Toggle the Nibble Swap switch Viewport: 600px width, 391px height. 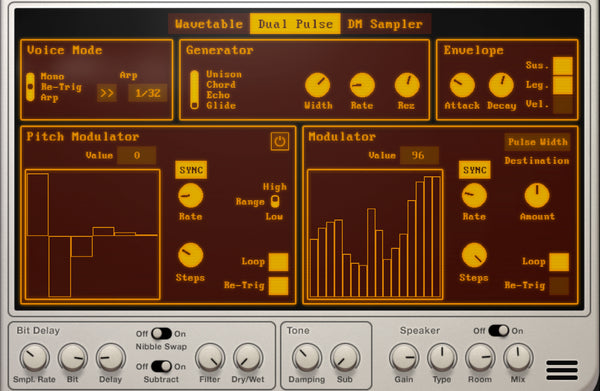[161, 334]
